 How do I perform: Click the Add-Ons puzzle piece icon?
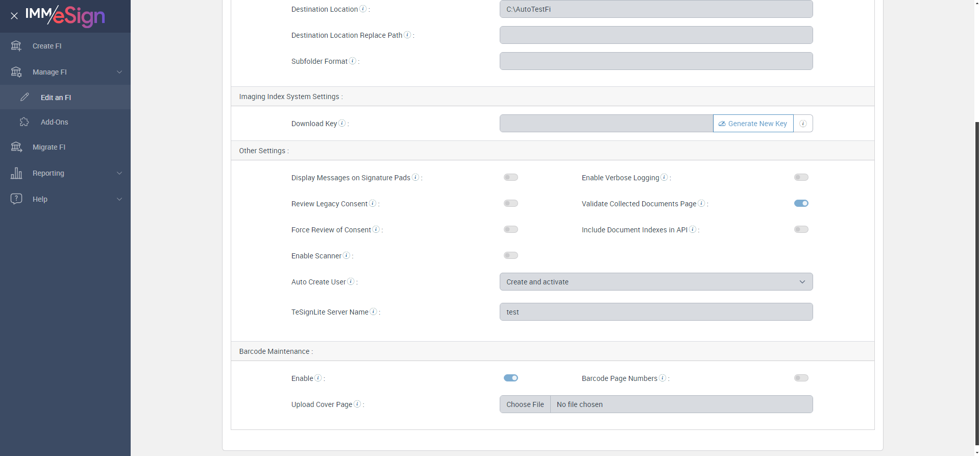click(24, 122)
